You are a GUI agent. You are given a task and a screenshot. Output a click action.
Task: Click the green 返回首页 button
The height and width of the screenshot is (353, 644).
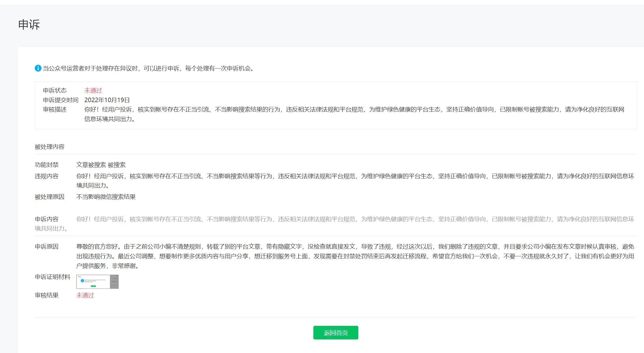[335, 333]
